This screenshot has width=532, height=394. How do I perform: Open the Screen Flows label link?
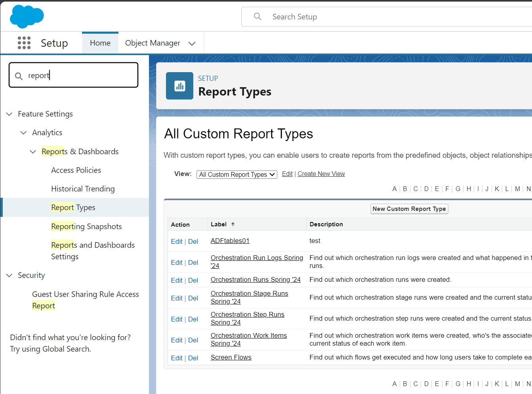click(231, 357)
